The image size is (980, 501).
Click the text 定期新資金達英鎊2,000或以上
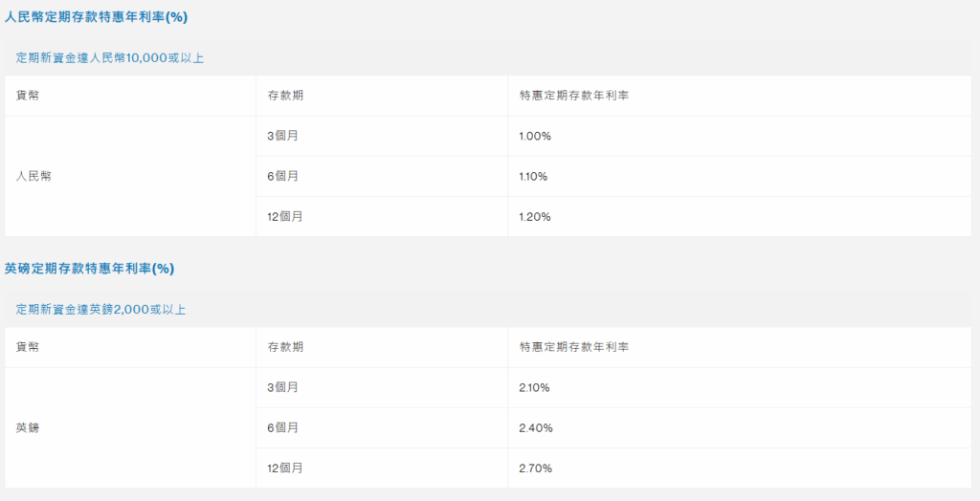[100, 310]
